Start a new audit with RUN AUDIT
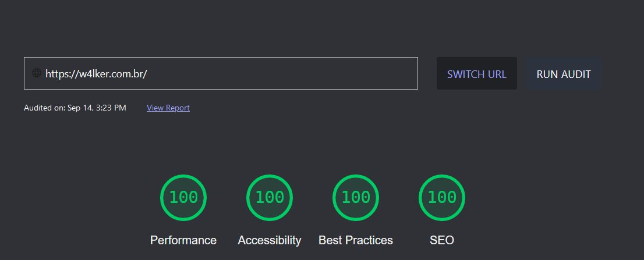 coord(563,74)
